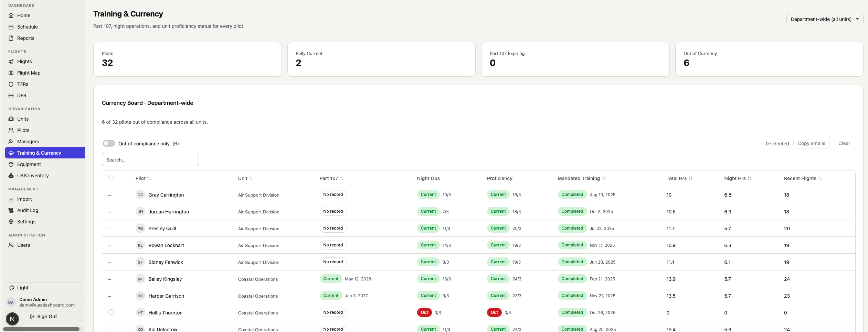Click the Users icon in Administration

(11, 245)
